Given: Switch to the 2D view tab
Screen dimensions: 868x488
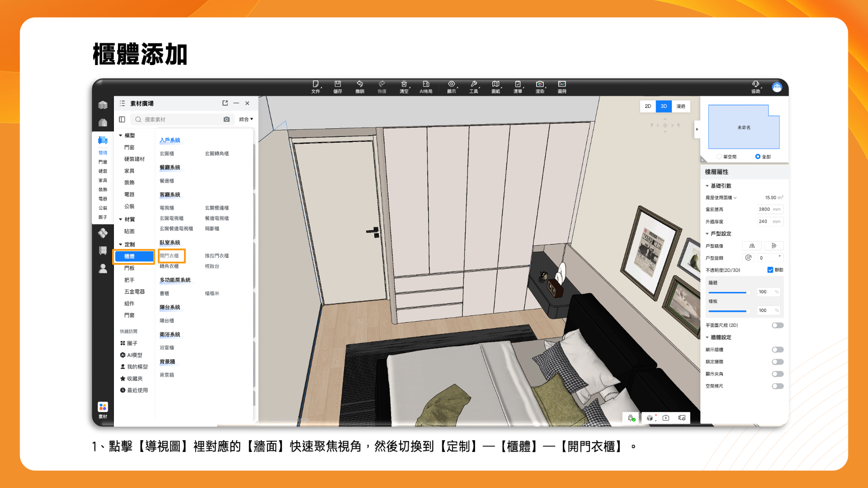Looking at the screenshot, I should click(x=647, y=106).
